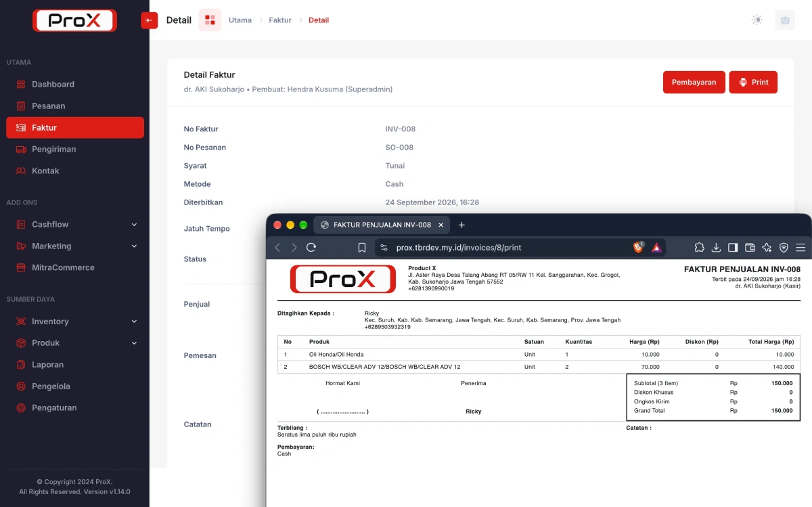This screenshot has height=507, width=812.
Task: Open the user profile avatar in header
Action: pos(785,20)
